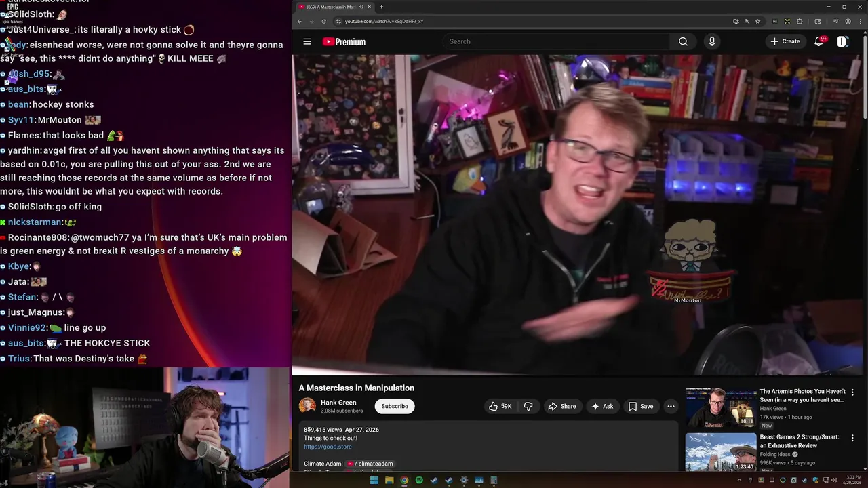Open The Artemis Photos You Haven't Seen title
The height and width of the screenshot is (488, 868).
coord(802,395)
